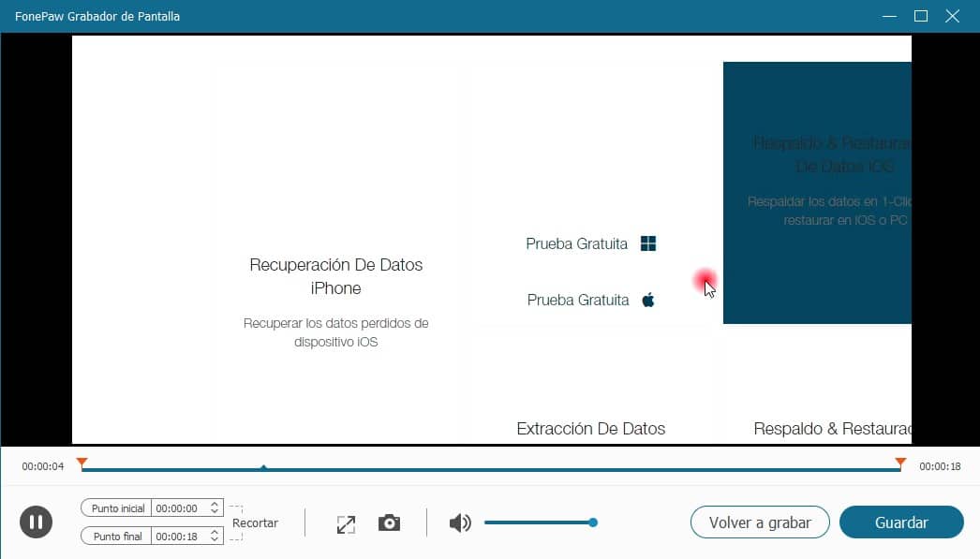Maximize the FonePaw Grabador window

coord(921,16)
